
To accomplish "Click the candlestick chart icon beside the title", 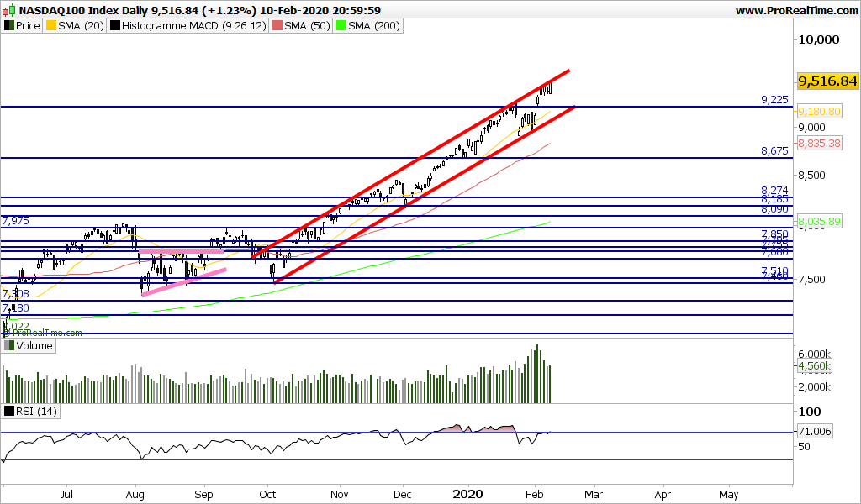I will pos(9,10).
